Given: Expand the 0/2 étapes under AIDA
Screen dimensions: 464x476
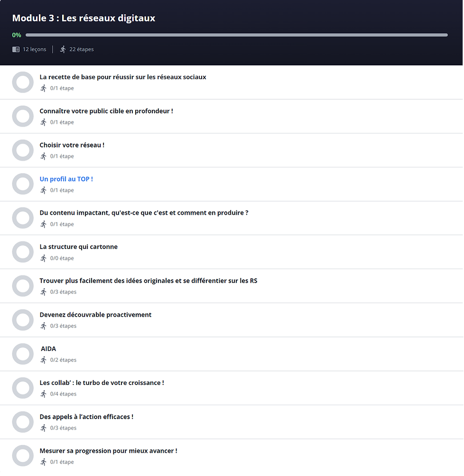Looking at the screenshot, I should [x=63, y=360].
